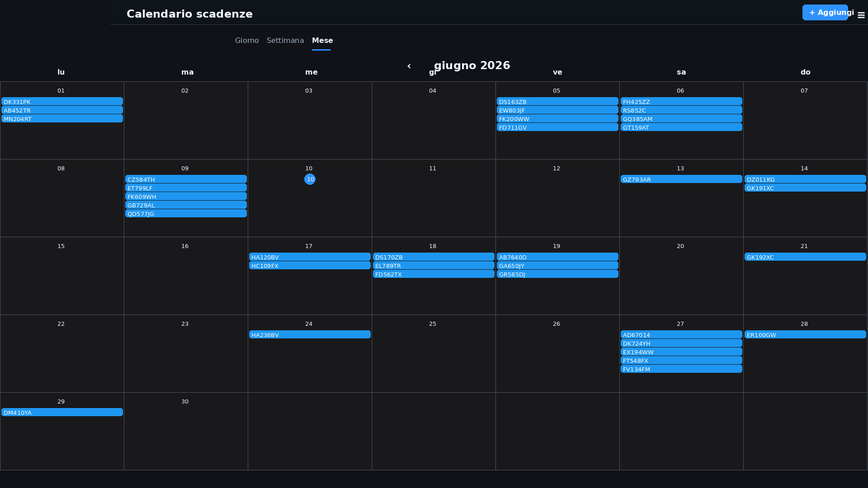Open deadline HA236BV
This screenshot has height=488, width=868.
tap(310, 335)
